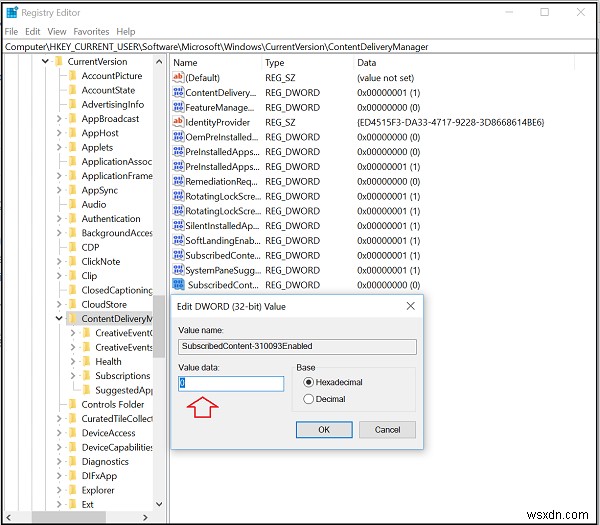Expand the DeviceAccess key
This screenshot has height=525, width=600.
59,433
